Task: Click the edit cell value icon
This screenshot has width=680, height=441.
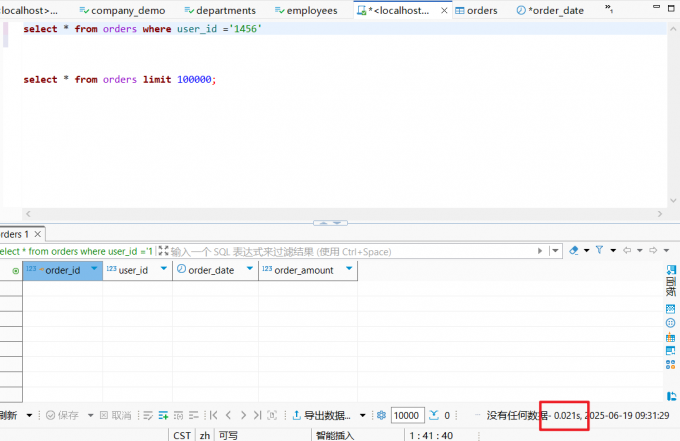Action: pyautogui.click(x=148, y=415)
